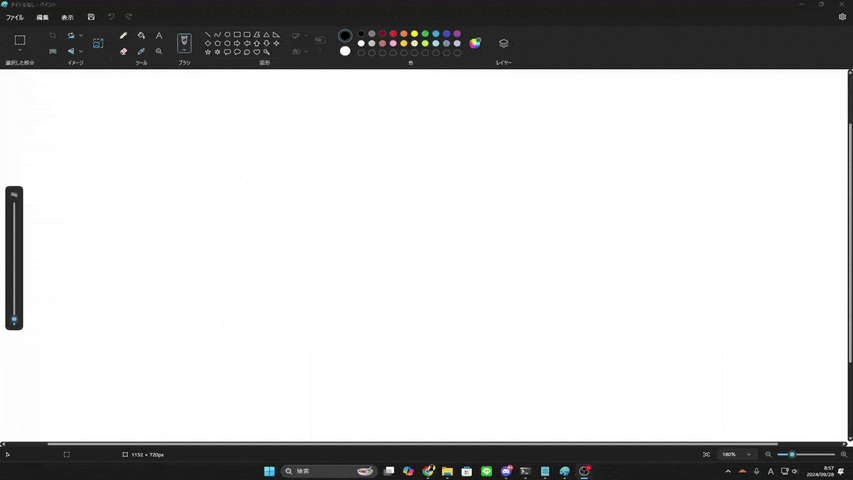Image resolution: width=853 pixels, height=480 pixels.
Task: Select the Fill bucket tool
Action: pos(141,35)
